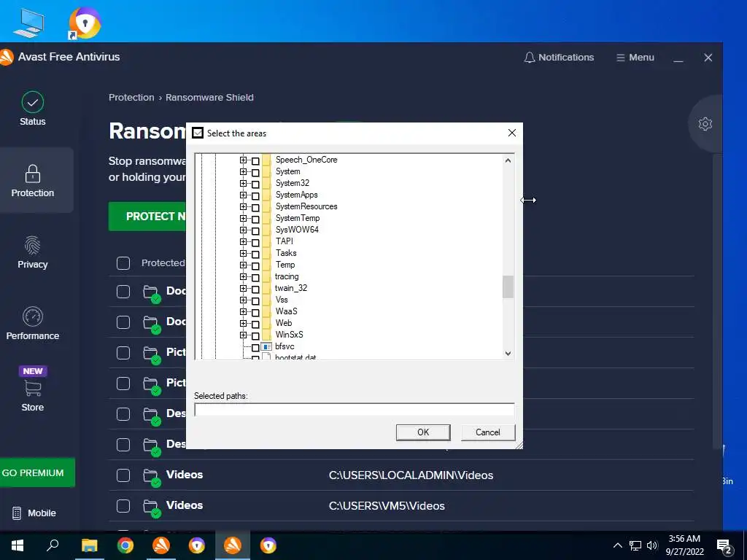Open the Status section in Avast sidebar
747x560 pixels.
pos(32,109)
